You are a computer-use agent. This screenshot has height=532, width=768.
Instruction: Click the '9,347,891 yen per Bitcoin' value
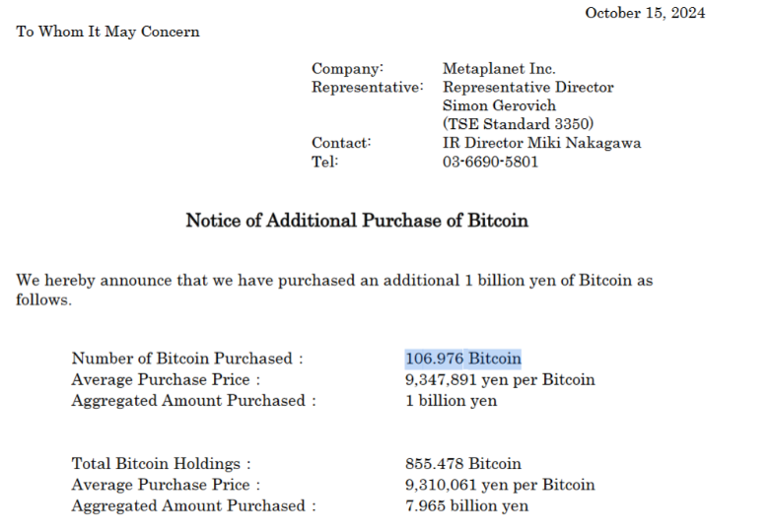point(500,379)
